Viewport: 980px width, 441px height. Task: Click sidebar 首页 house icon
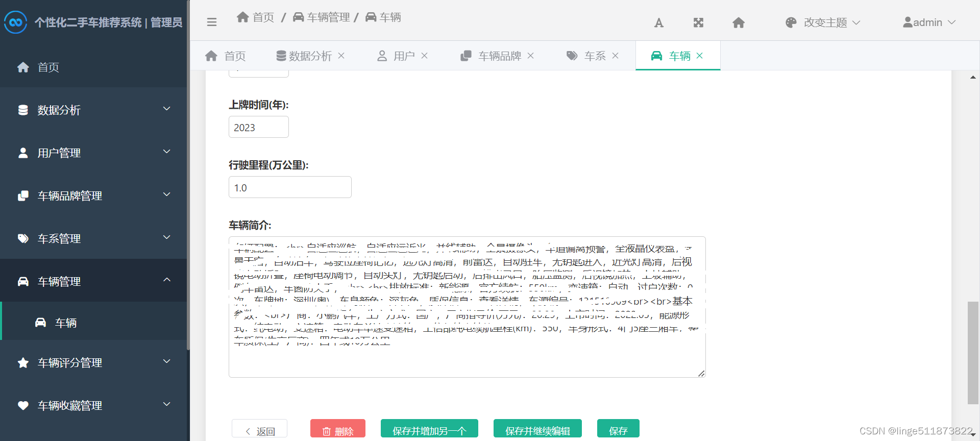23,67
